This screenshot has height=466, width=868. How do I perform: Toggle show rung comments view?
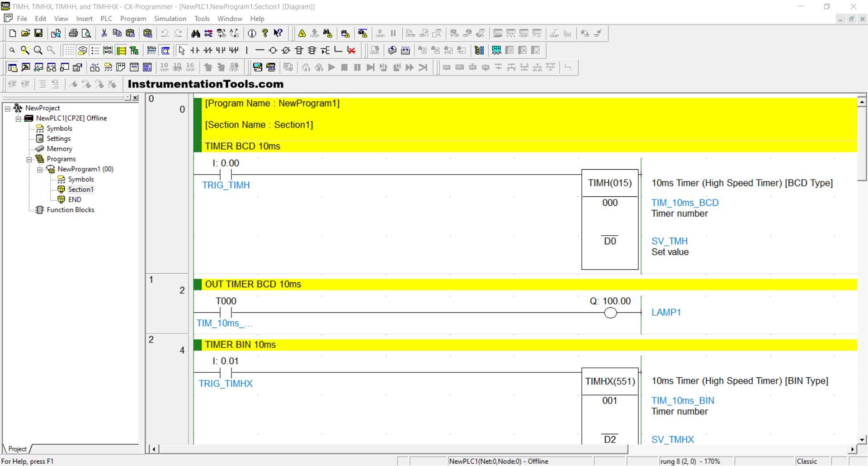tap(82, 50)
